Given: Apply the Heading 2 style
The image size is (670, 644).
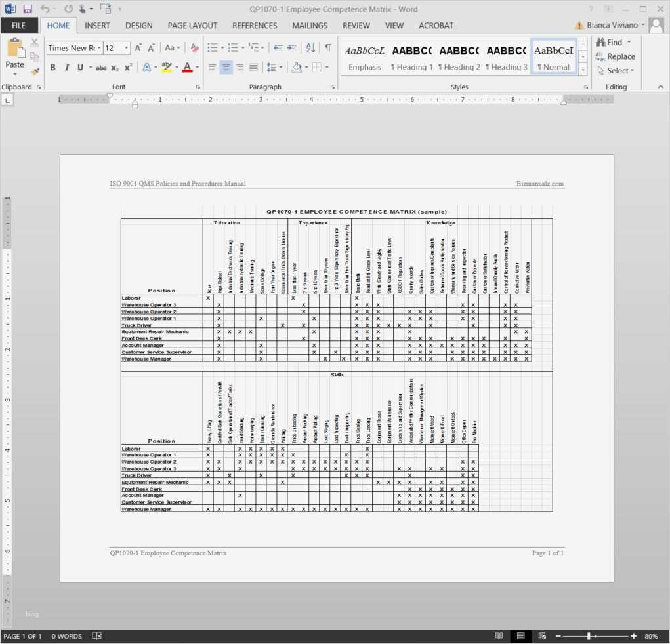Looking at the screenshot, I should pos(459,57).
